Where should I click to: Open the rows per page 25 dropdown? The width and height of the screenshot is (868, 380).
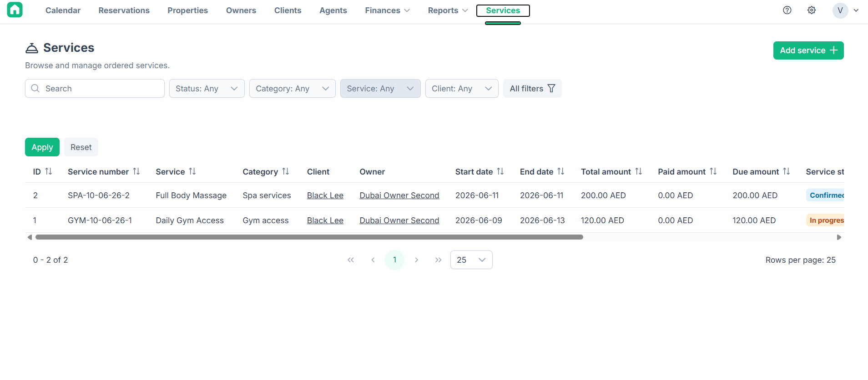(471, 260)
